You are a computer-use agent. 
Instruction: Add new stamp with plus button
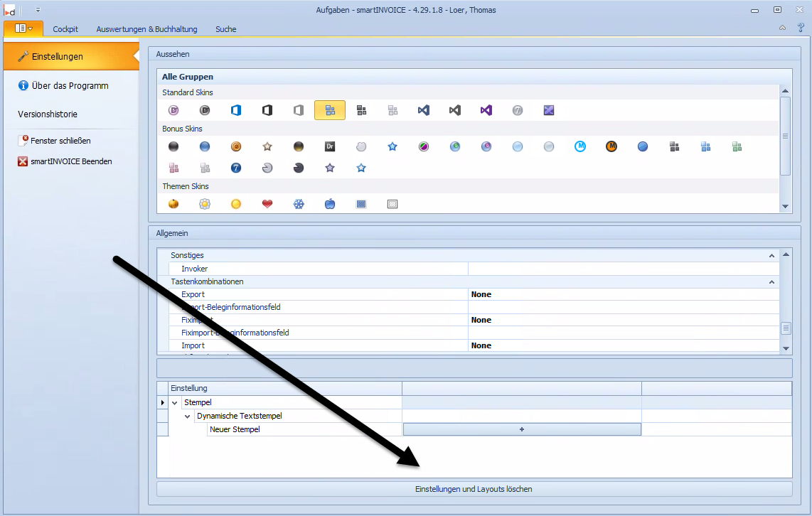[522, 429]
